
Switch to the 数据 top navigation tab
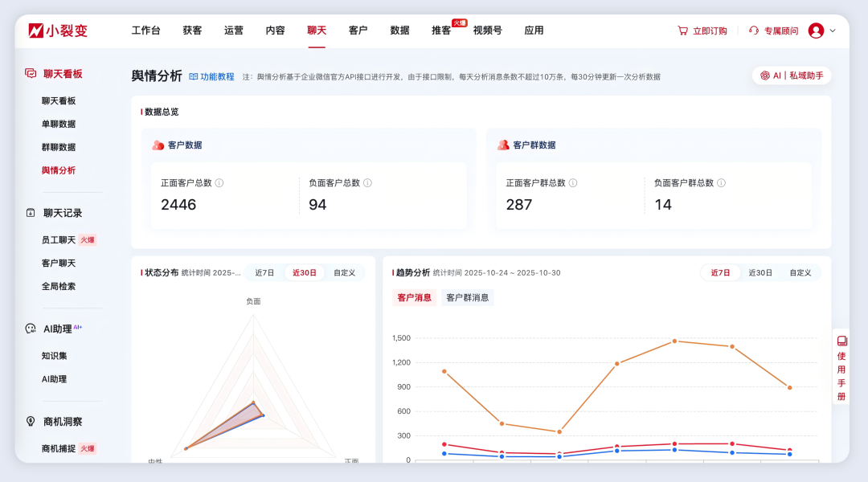398,30
